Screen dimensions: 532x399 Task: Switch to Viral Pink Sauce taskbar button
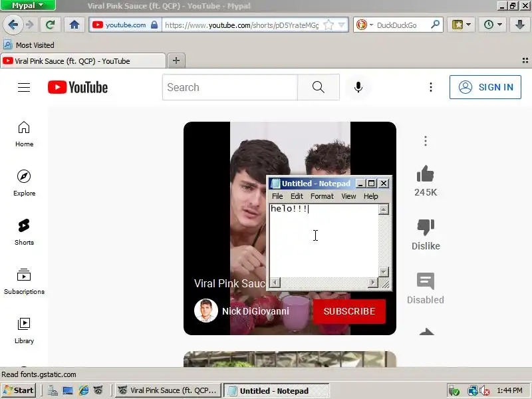(168, 390)
